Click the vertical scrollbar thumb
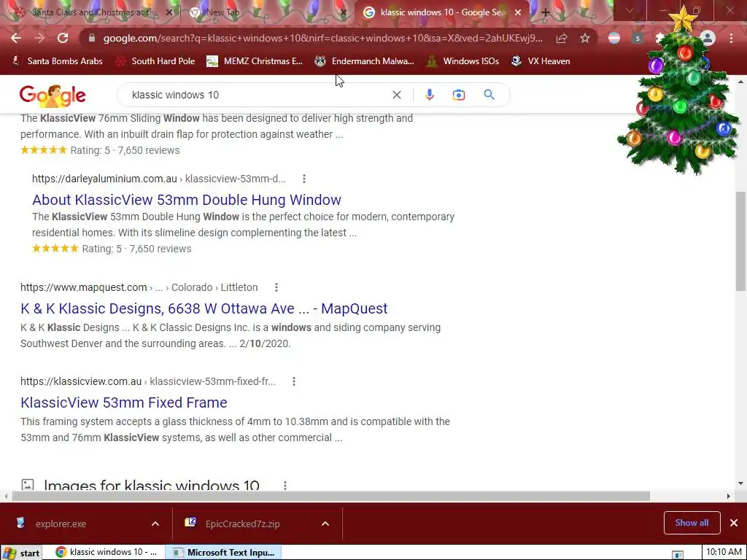The image size is (747, 560). (x=740, y=241)
